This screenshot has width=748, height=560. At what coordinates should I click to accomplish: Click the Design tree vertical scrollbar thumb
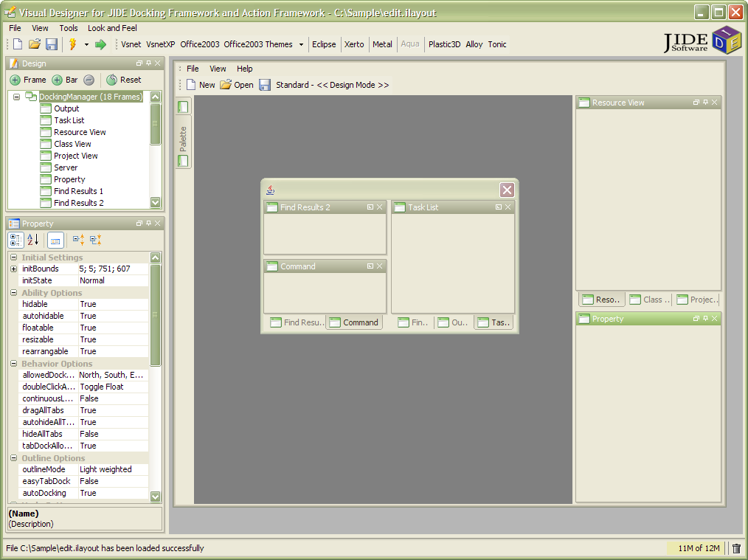155,123
